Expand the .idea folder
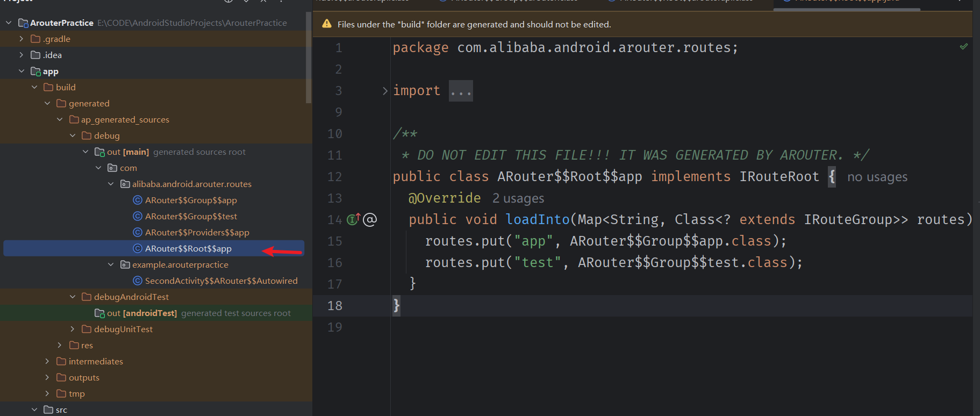Screen dimensions: 980x416 pyautogui.click(x=21, y=55)
